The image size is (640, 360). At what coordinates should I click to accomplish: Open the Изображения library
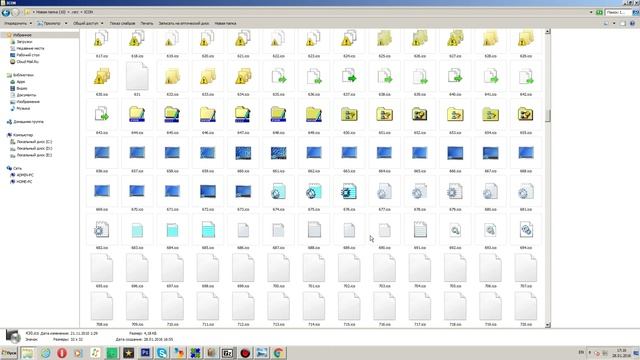point(28,102)
